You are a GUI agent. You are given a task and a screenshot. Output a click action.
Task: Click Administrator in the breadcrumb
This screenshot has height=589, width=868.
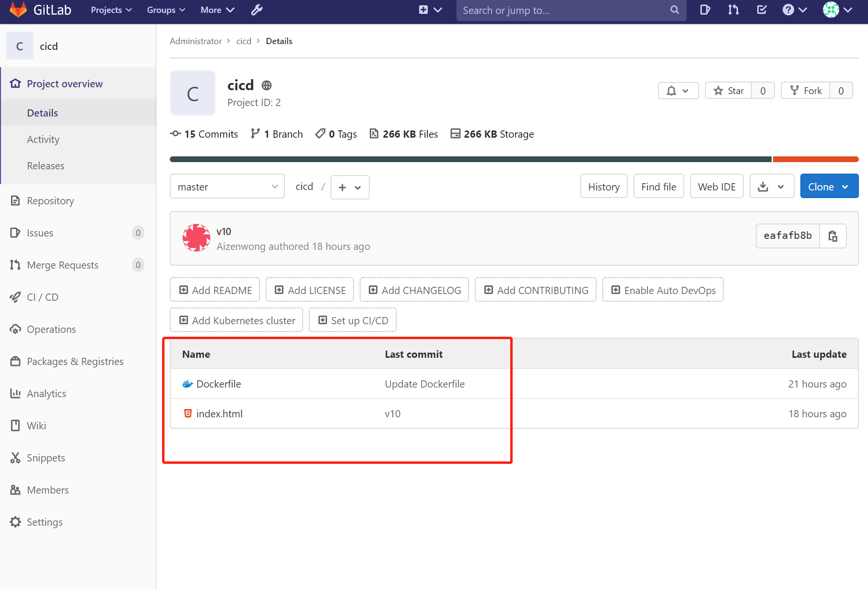pos(196,41)
